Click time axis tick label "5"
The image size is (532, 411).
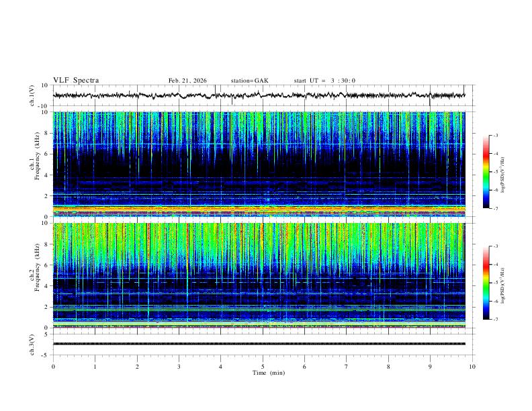263,367
